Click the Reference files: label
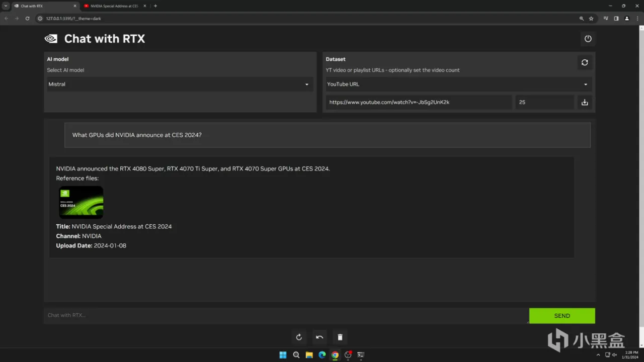 click(77, 178)
